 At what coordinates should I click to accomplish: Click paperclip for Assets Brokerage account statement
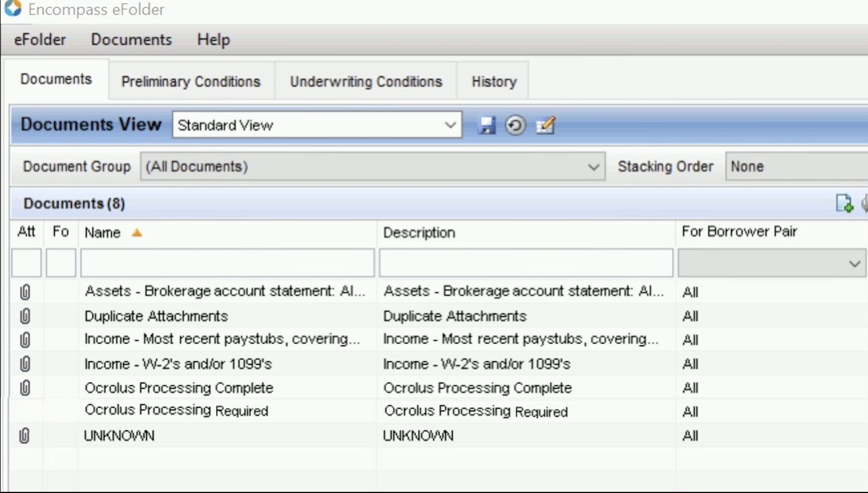point(25,292)
